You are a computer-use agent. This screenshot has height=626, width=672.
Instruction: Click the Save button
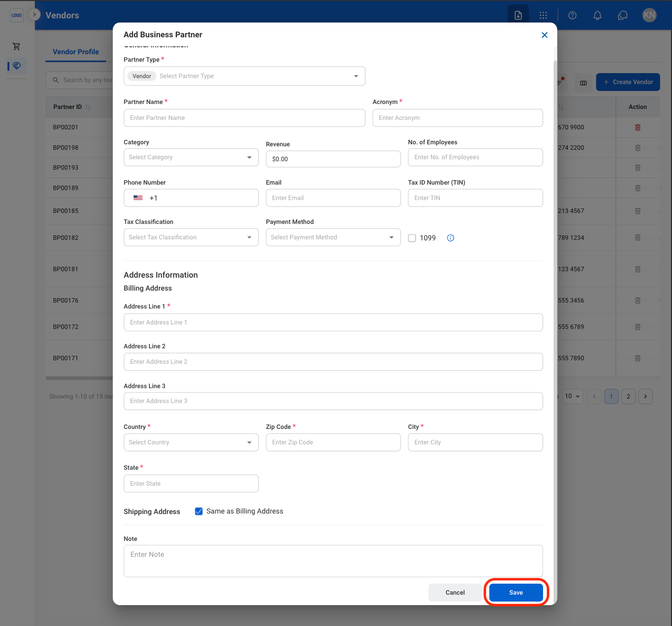[516, 593]
